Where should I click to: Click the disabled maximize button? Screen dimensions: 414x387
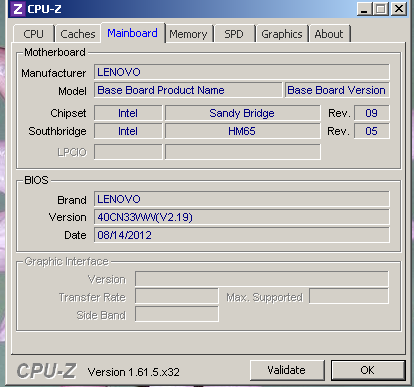point(381,9)
